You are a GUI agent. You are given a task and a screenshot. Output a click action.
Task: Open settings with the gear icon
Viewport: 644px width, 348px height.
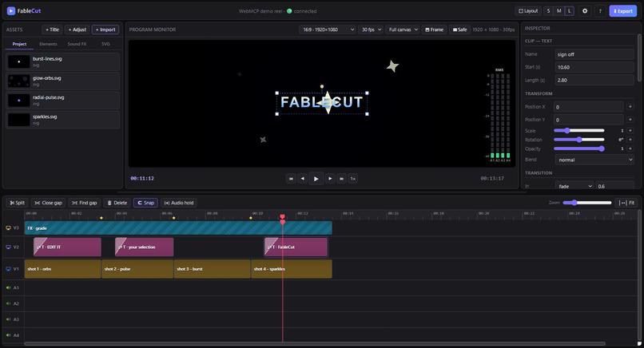pos(585,11)
